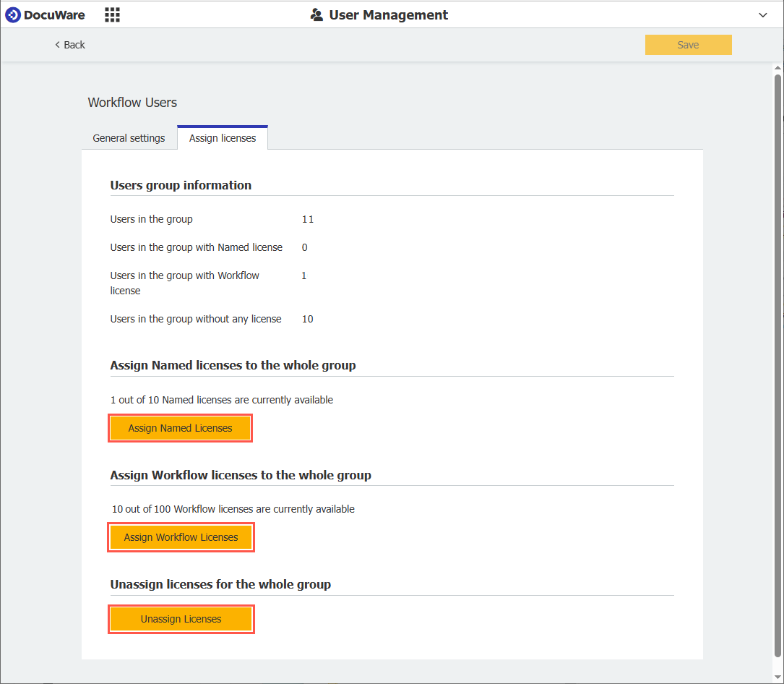Open the nine-dot app launcher grid

coord(112,14)
